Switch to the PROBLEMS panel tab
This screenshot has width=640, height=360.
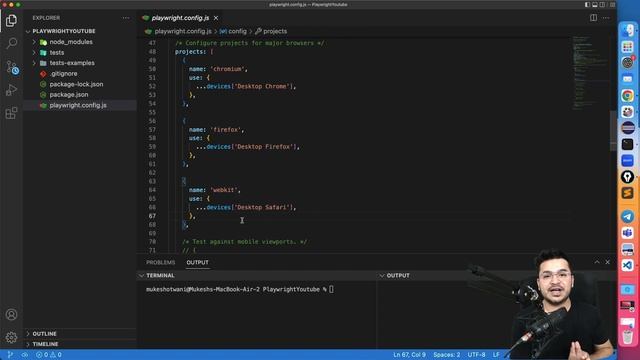[160, 262]
